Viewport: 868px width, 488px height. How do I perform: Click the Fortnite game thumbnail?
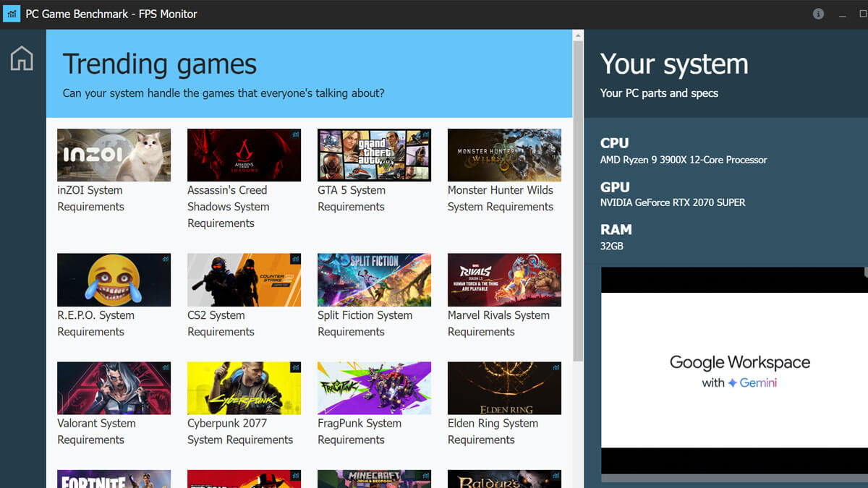point(114,479)
